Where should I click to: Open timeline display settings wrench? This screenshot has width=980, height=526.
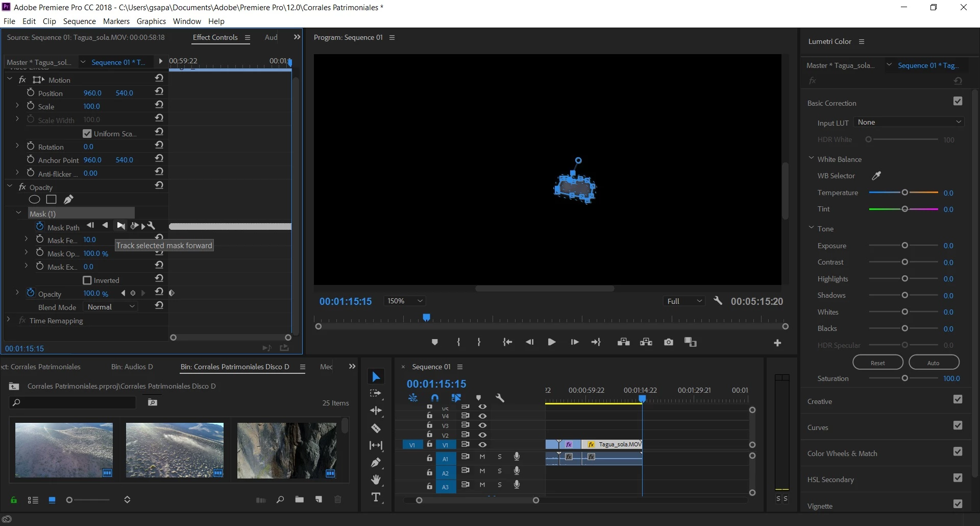tap(500, 398)
